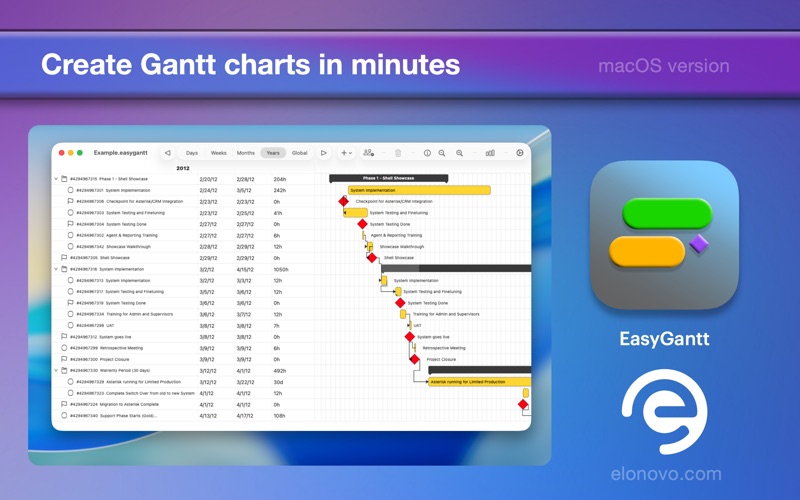This screenshot has height=500, width=800.
Task: Switch timescale to Weeks
Action: (x=218, y=153)
